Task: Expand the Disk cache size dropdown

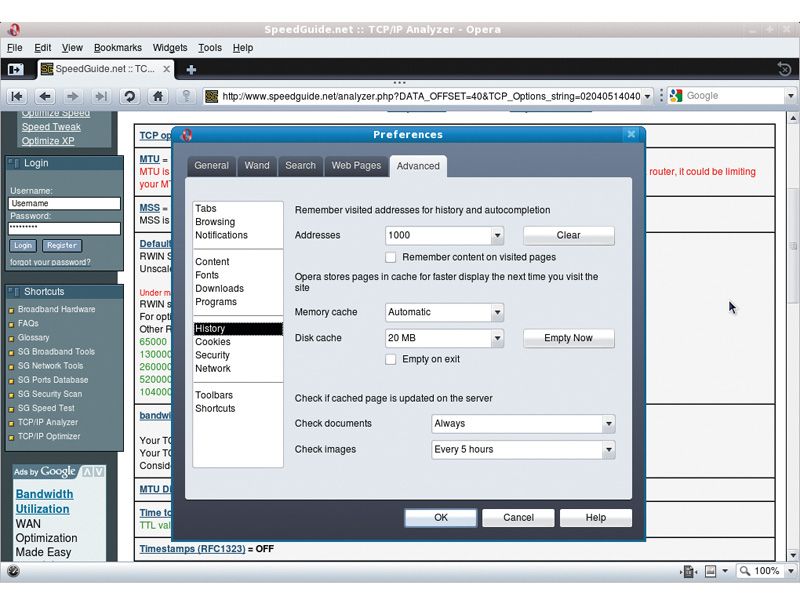Action: [x=497, y=338]
